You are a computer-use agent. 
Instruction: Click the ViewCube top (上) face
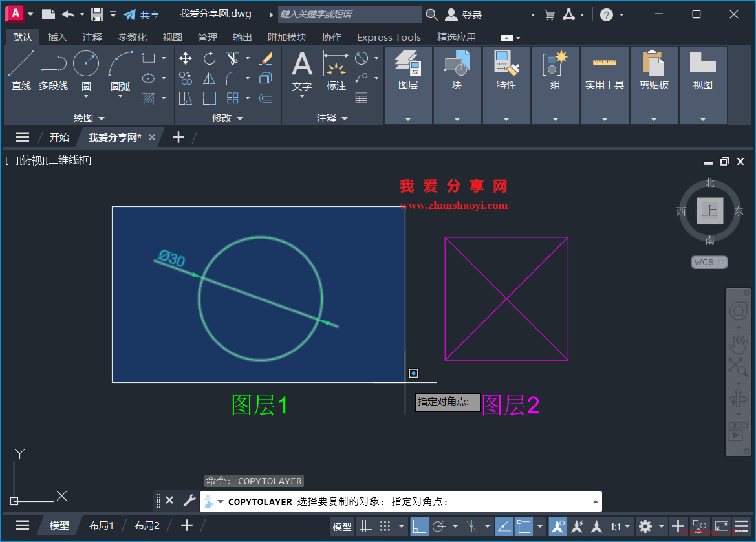[x=709, y=211]
